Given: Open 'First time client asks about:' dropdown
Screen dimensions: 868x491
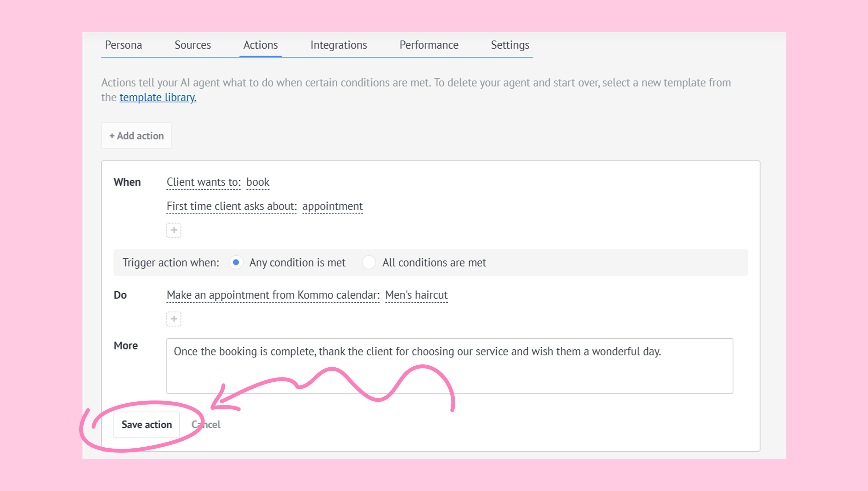Looking at the screenshot, I should tap(231, 206).
